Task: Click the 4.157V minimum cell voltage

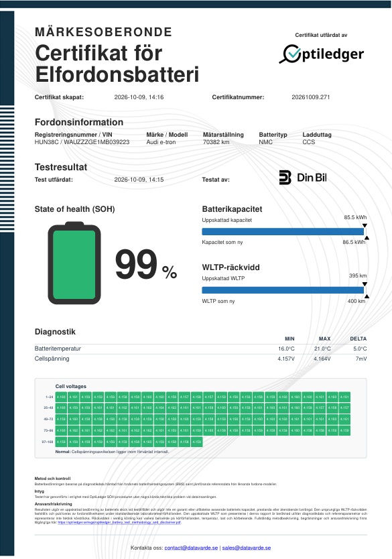Action: tap(286, 359)
